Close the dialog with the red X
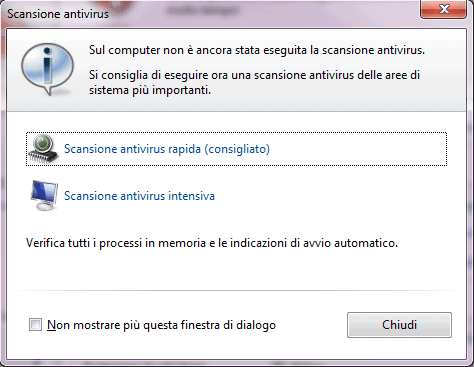474x367 pixels. coord(443,9)
